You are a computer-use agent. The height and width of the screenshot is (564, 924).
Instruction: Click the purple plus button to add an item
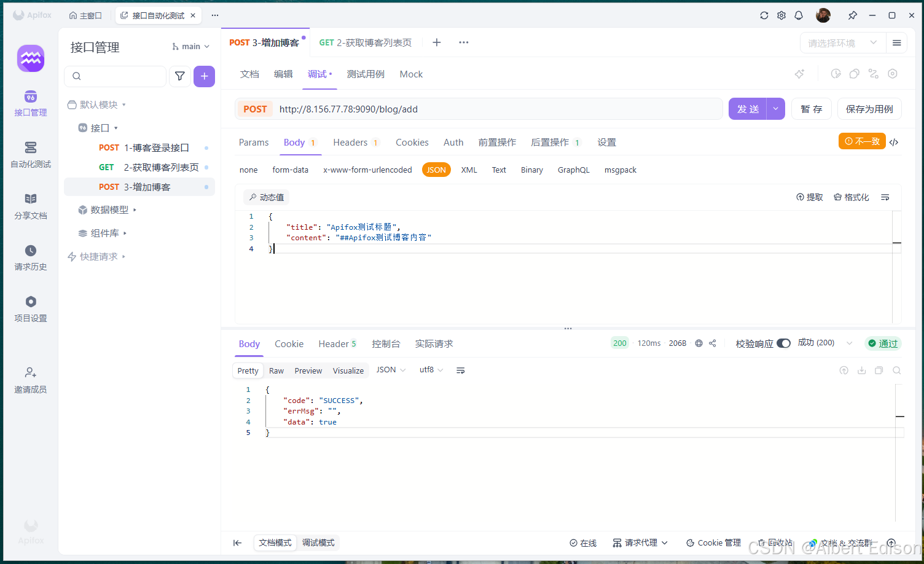pyautogui.click(x=204, y=76)
